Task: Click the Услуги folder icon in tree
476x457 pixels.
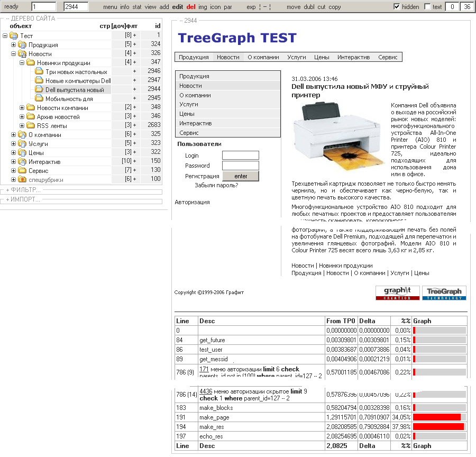Action: [x=22, y=144]
